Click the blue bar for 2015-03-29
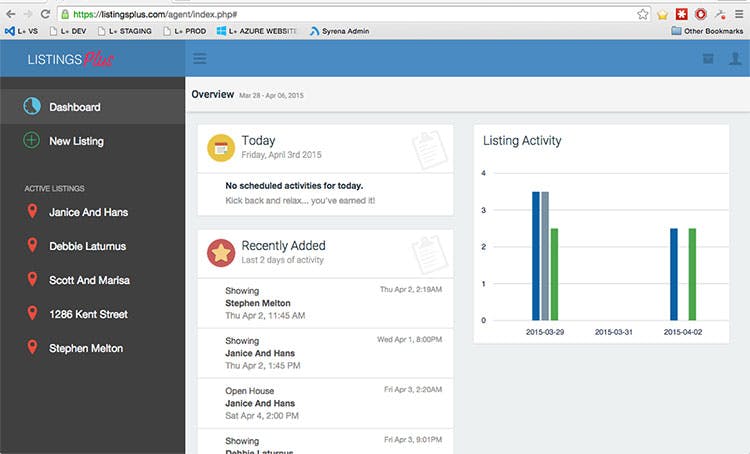Image resolution: width=750 pixels, height=454 pixels. click(536, 256)
